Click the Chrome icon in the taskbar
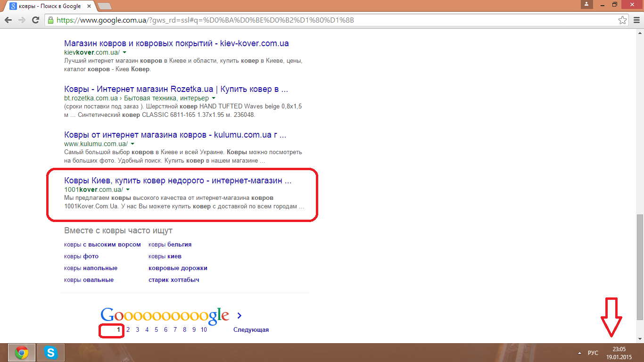This screenshot has height=362, width=644. point(21,353)
